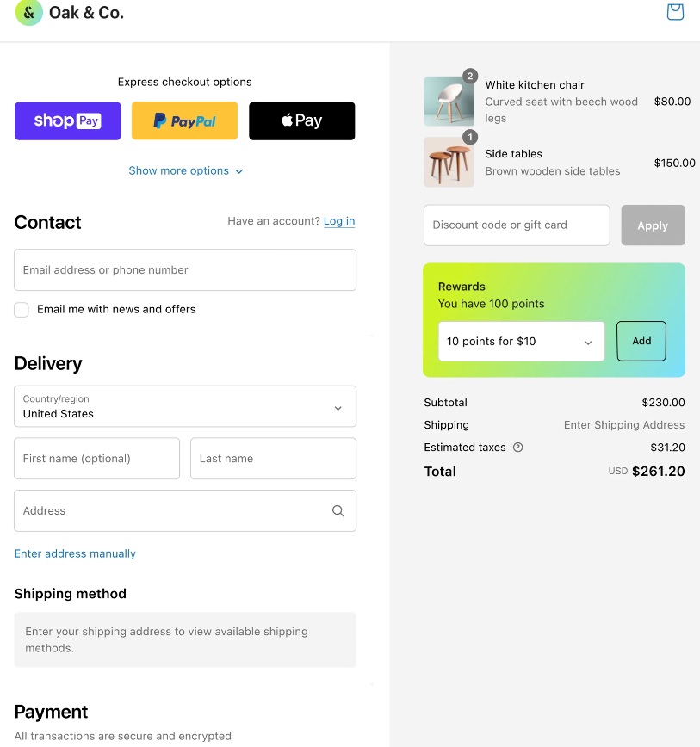This screenshot has width=700, height=747.
Task: Open the Side tables product thumbnail
Action: pyautogui.click(x=449, y=162)
